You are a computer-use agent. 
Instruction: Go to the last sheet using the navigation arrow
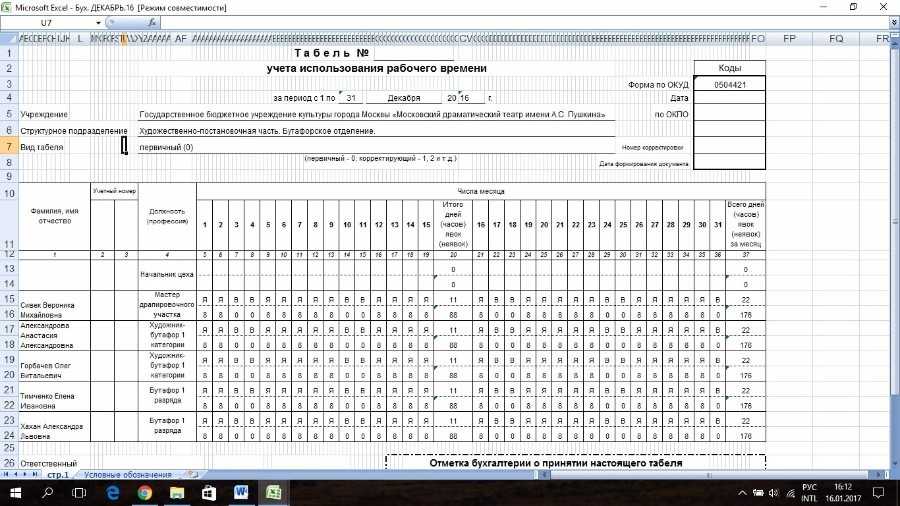tap(35, 474)
